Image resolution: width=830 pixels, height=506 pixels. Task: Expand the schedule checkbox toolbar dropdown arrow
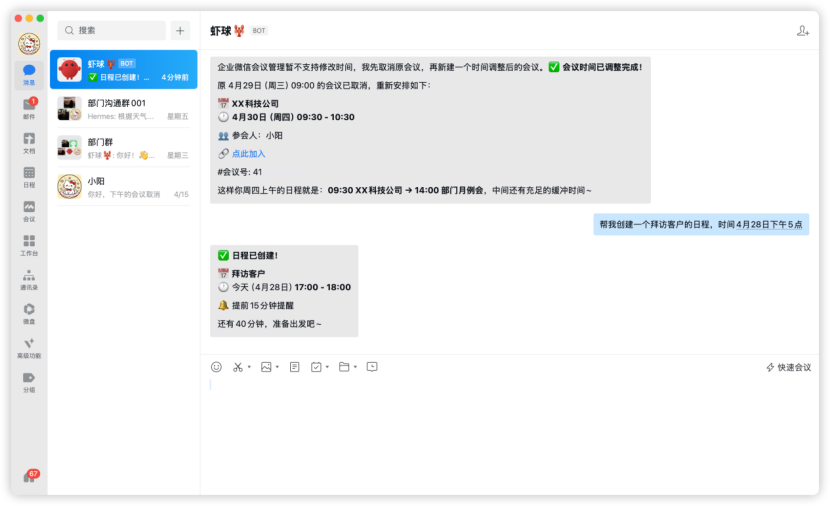(x=327, y=367)
